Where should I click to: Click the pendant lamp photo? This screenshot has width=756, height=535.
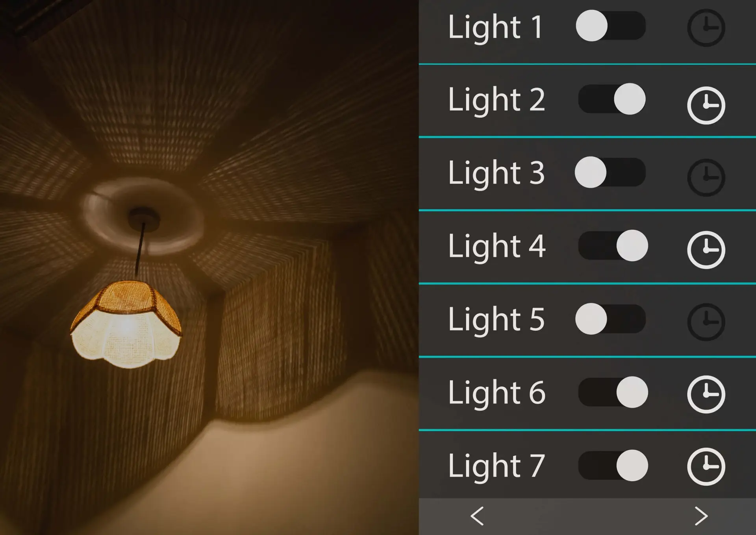(x=209, y=267)
